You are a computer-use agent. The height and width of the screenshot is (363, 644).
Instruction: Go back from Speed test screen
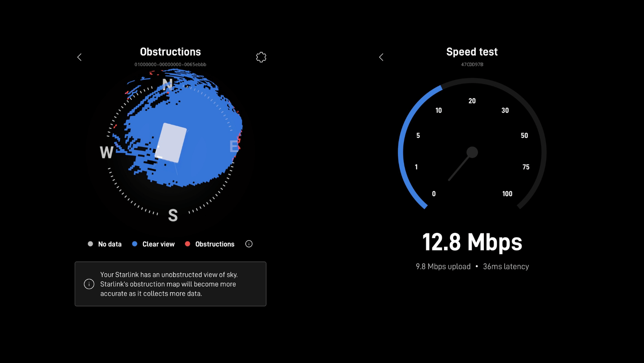point(381,57)
